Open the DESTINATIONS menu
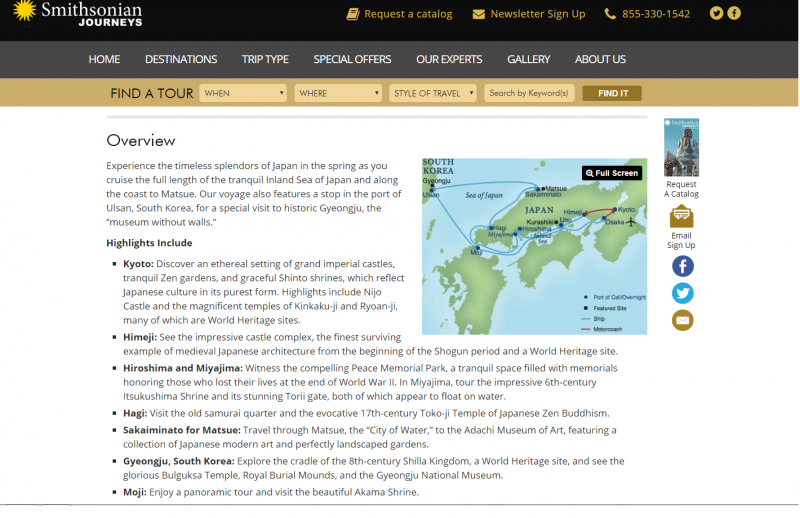This screenshot has height=518, width=800. (181, 59)
